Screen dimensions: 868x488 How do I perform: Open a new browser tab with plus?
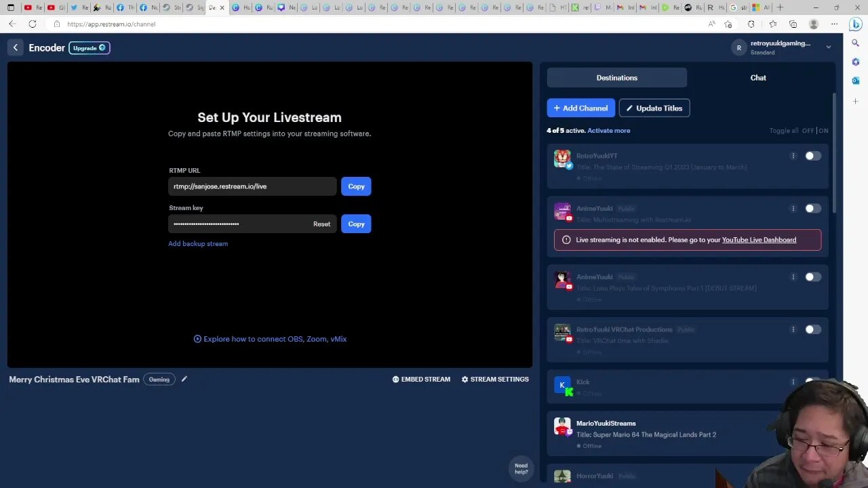780,7
